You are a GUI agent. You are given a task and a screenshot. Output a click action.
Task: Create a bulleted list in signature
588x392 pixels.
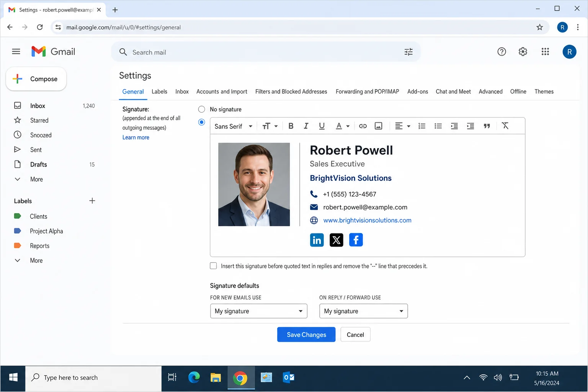(438, 126)
